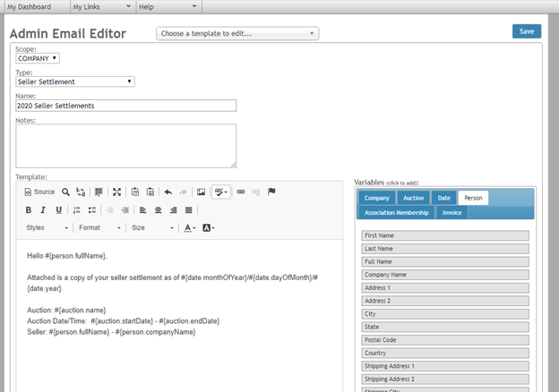This screenshot has width=559, height=392.
Task: Click the Paste as plain text icon
Action: pyautogui.click(x=135, y=192)
